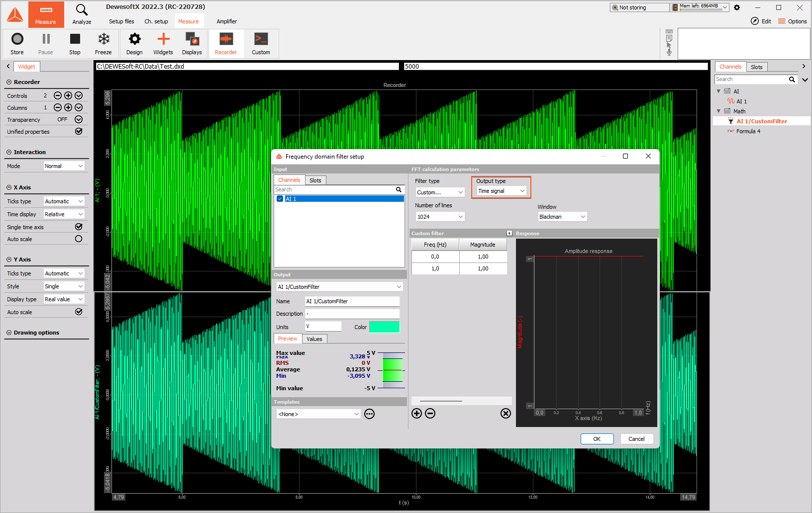Click the Not storing status button

click(x=640, y=7)
